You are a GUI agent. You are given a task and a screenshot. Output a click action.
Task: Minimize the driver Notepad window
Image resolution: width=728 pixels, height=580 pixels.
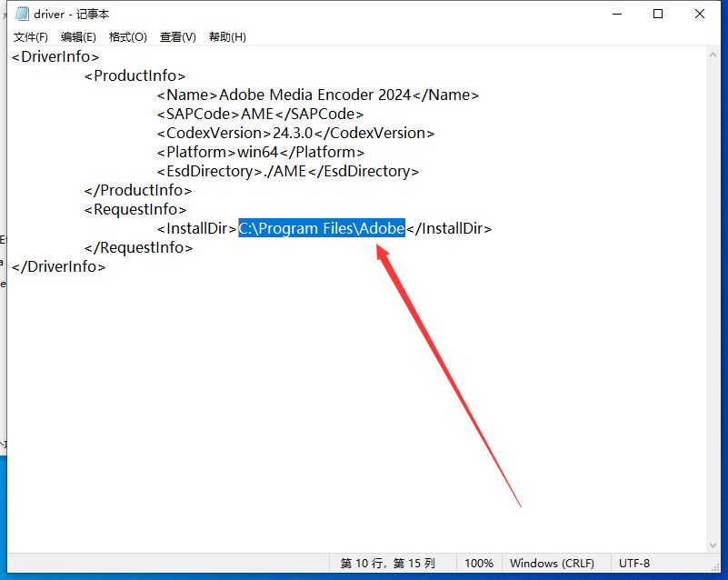point(617,14)
